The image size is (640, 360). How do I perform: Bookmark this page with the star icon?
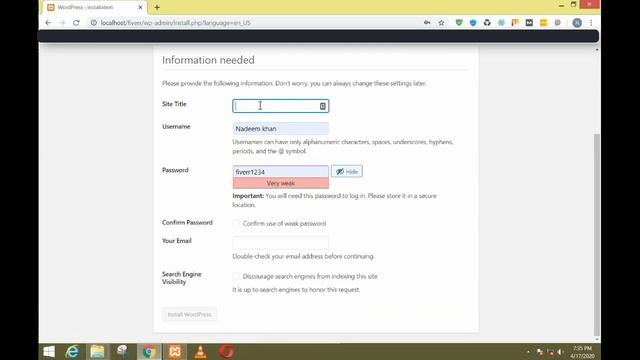point(441,23)
